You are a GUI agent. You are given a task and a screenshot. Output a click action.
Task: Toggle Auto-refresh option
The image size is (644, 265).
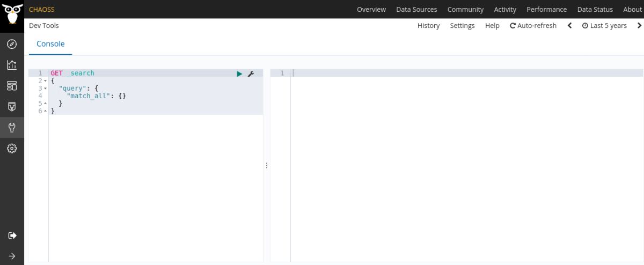coord(533,26)
